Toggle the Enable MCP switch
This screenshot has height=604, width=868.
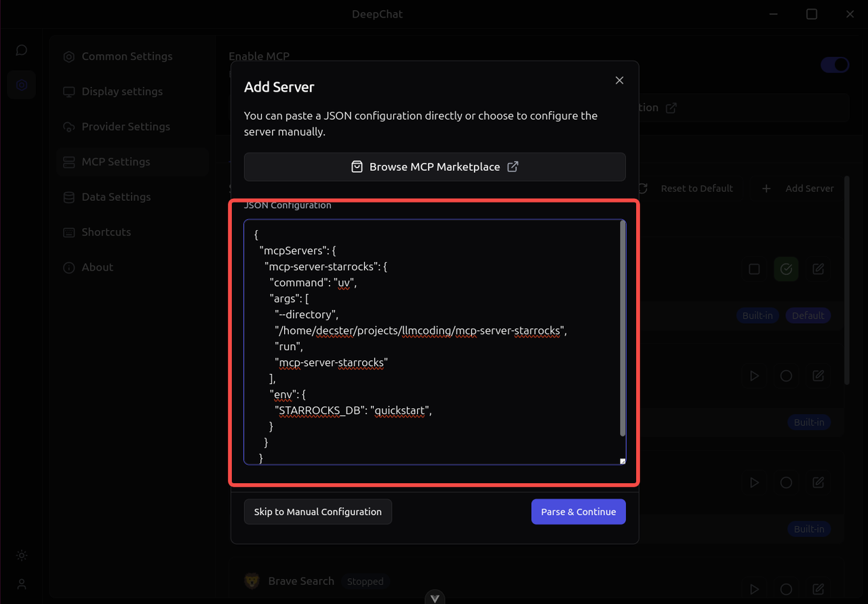835,65
